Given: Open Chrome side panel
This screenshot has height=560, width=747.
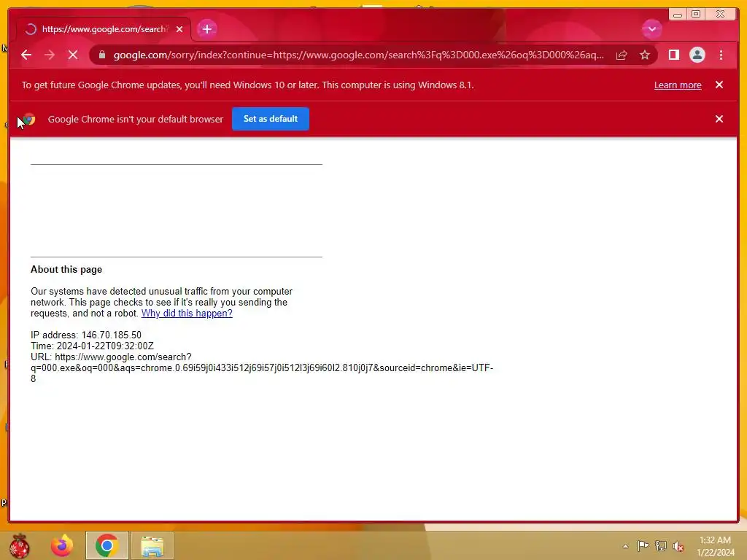Looking at the screenshot, I should coord(673,55).
